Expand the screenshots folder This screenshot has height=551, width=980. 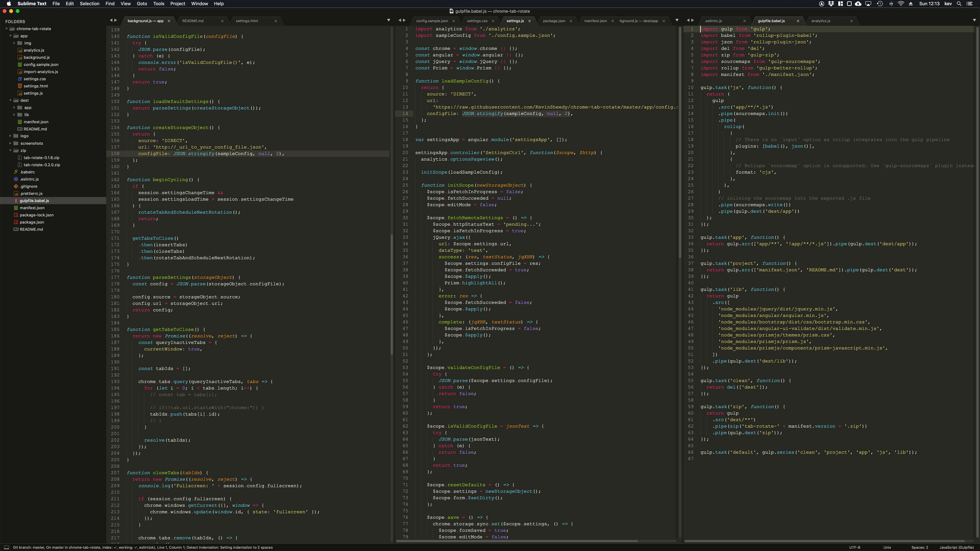pyautogui.click(x=10, y=144)
